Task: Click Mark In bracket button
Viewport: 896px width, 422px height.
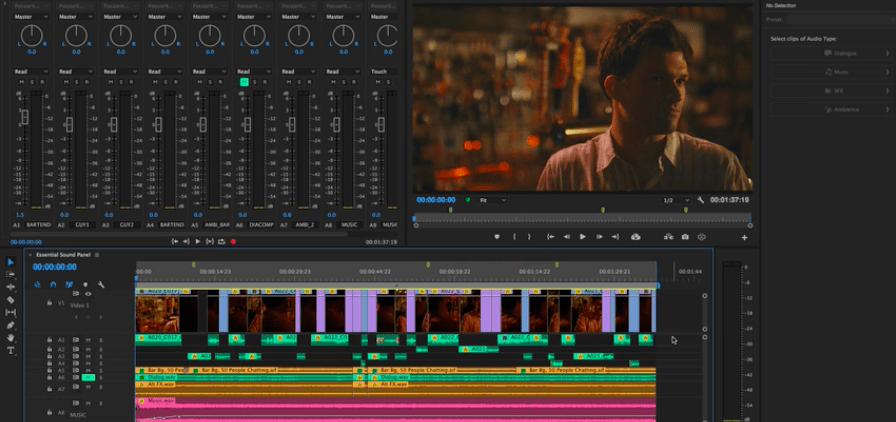Action: [514, 237]
